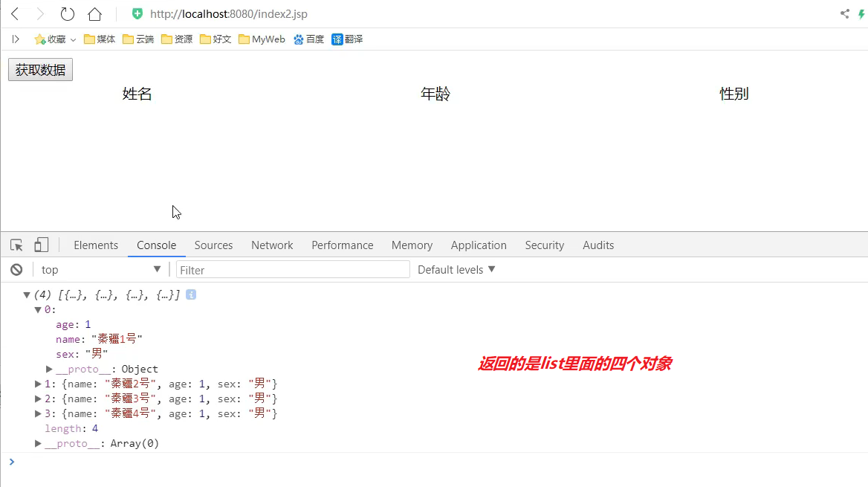Click the browser back arrow
Image resolution: width=868 pixels, height=487 pixels.
point(15,13)
